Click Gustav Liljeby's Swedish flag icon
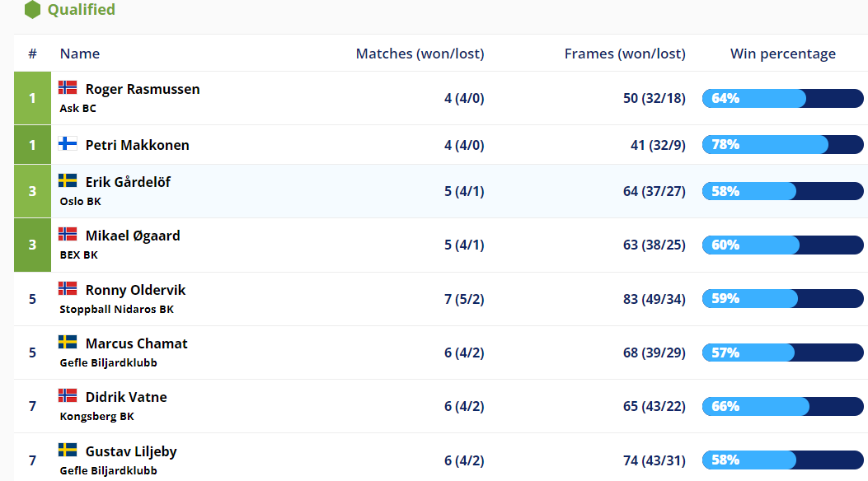This screenshot has width=868, height=481. [68, 450]
